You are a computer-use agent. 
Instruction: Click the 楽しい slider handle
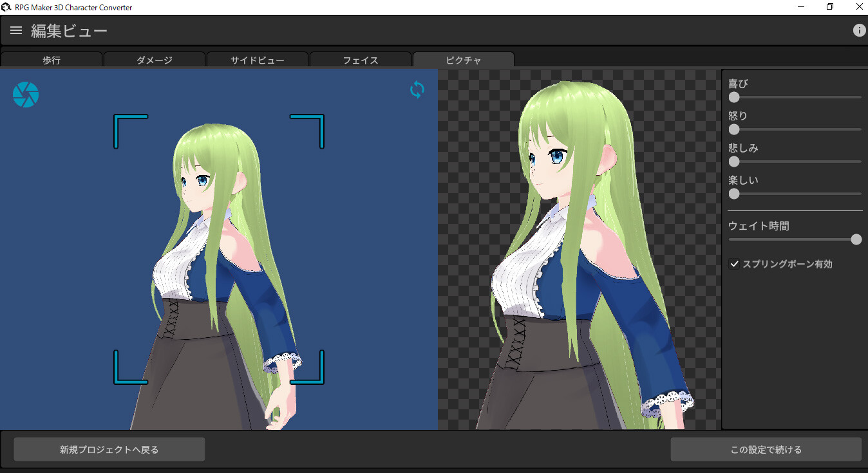coord(734,194)
